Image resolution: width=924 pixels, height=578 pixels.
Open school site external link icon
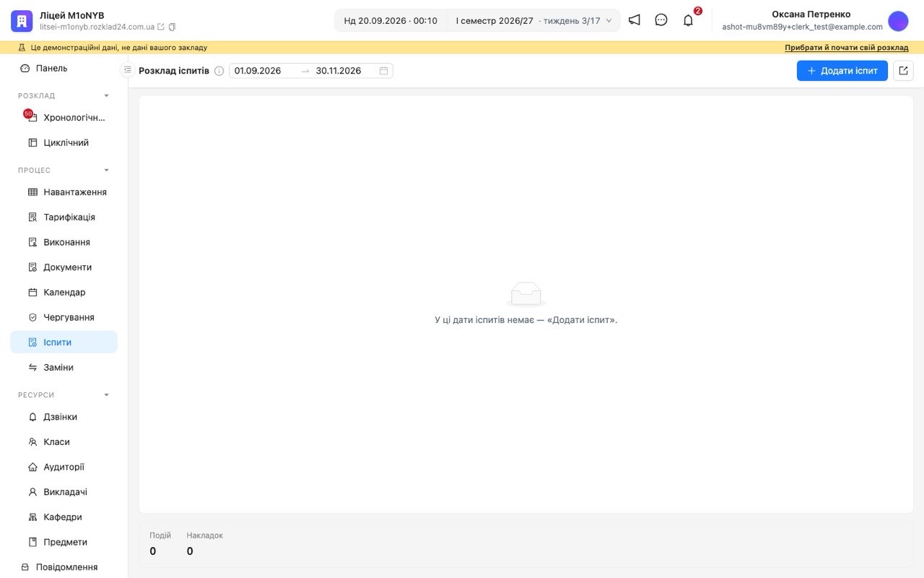[161, 27]
